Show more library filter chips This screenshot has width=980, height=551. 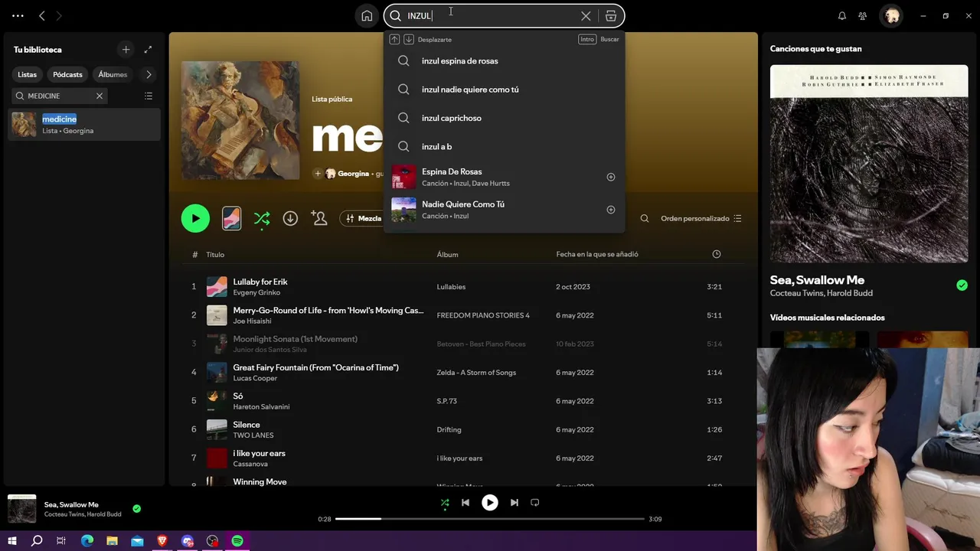tap(149, 74)
